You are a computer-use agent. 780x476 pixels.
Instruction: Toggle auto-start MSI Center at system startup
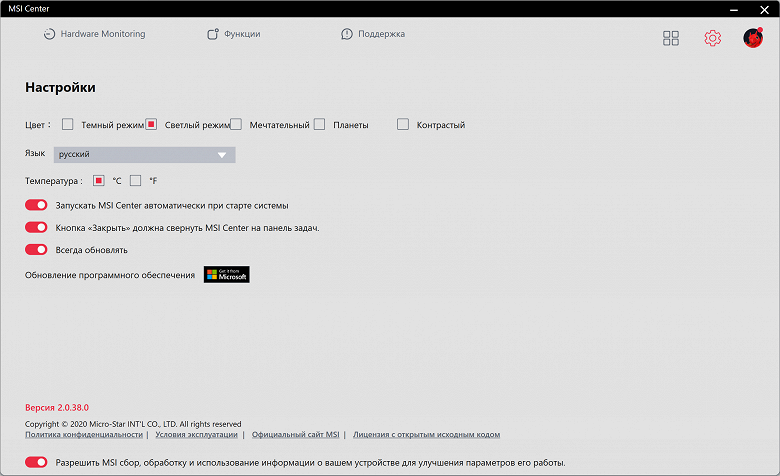tap(36, 205)
